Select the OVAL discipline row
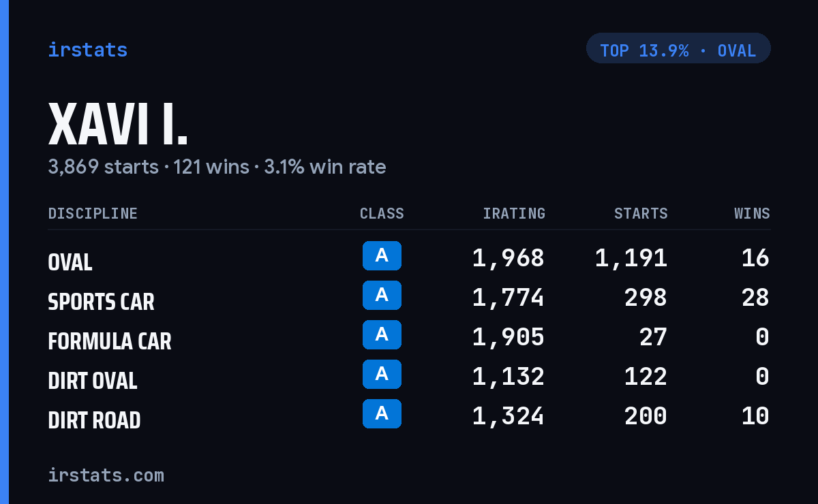This screenshot has height=504, width=818. 409,258
